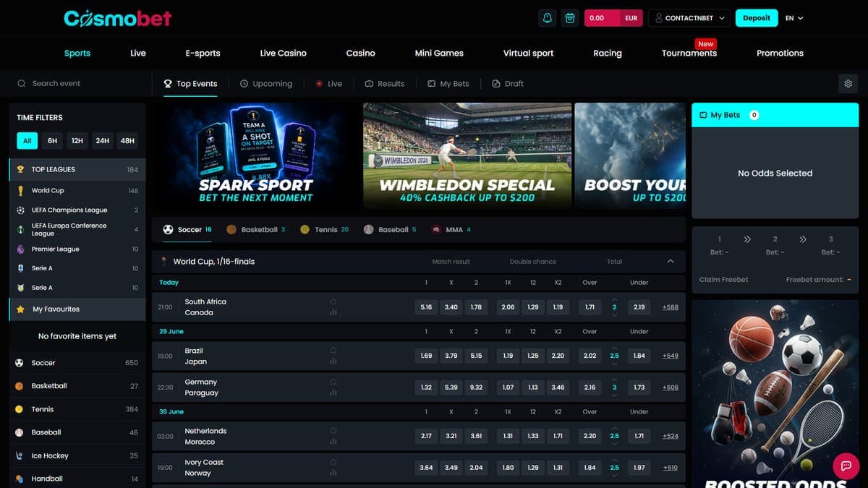
Task: Open Promotions page
Action: point(780,53)
